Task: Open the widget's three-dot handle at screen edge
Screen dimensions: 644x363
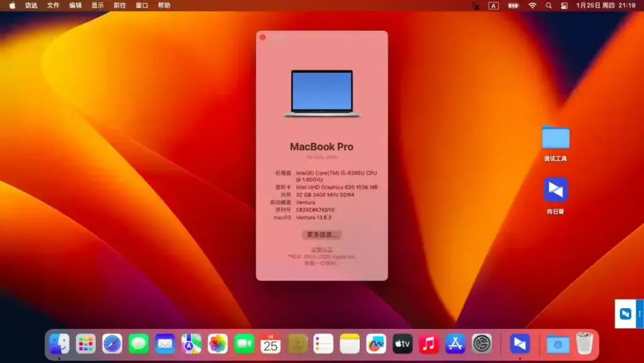Action: (640, 314)
